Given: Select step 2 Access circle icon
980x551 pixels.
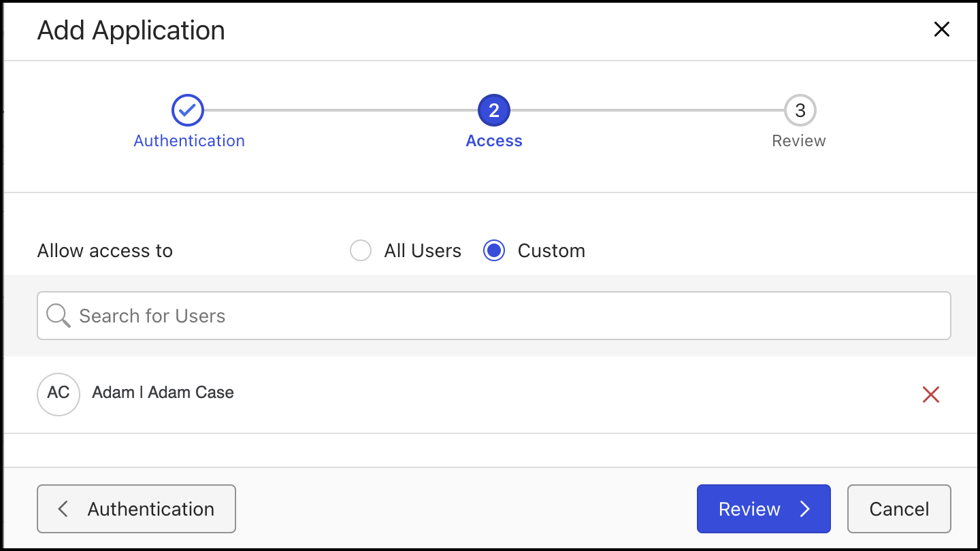Looking at the screenshot, I should click(493, 110).
